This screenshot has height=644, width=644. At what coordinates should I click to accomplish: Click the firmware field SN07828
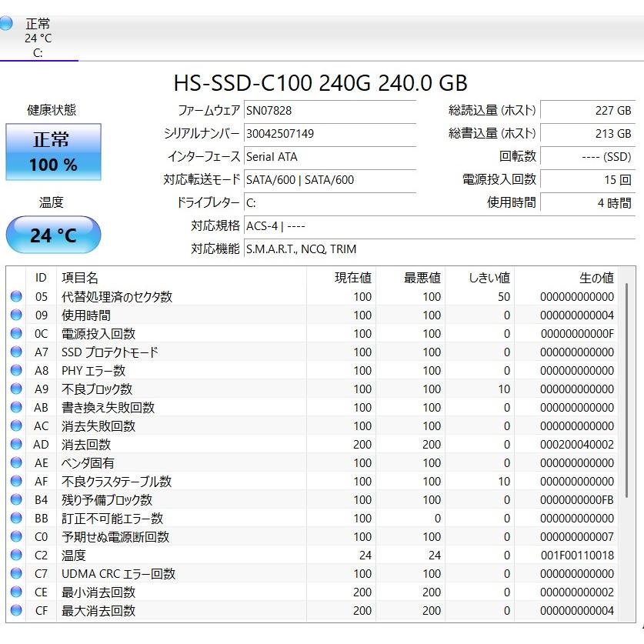[330, 111]
